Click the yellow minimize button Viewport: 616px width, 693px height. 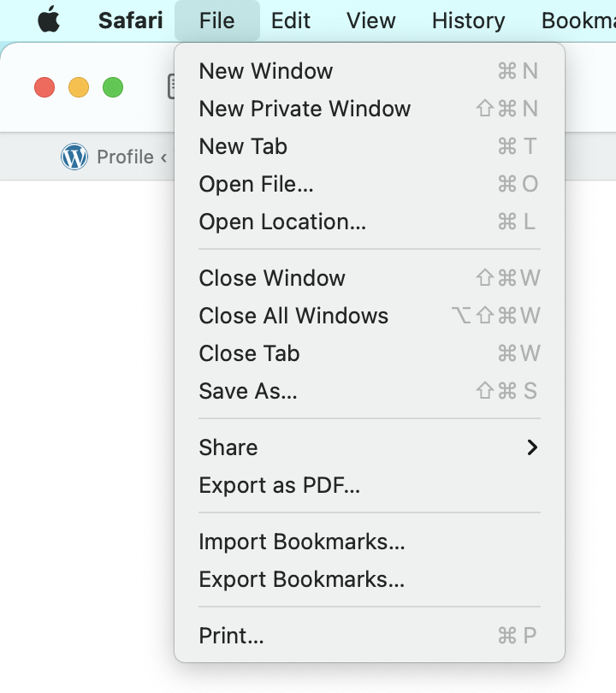[79, 87]
